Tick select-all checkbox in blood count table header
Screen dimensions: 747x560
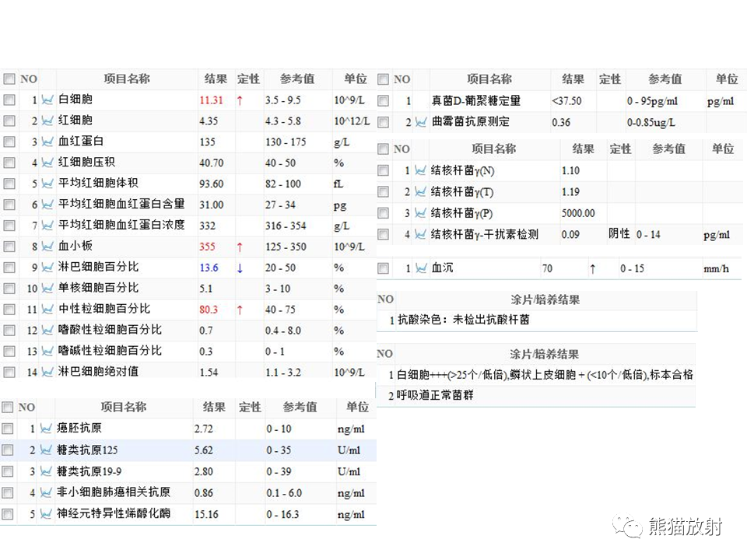coord(9,79)
